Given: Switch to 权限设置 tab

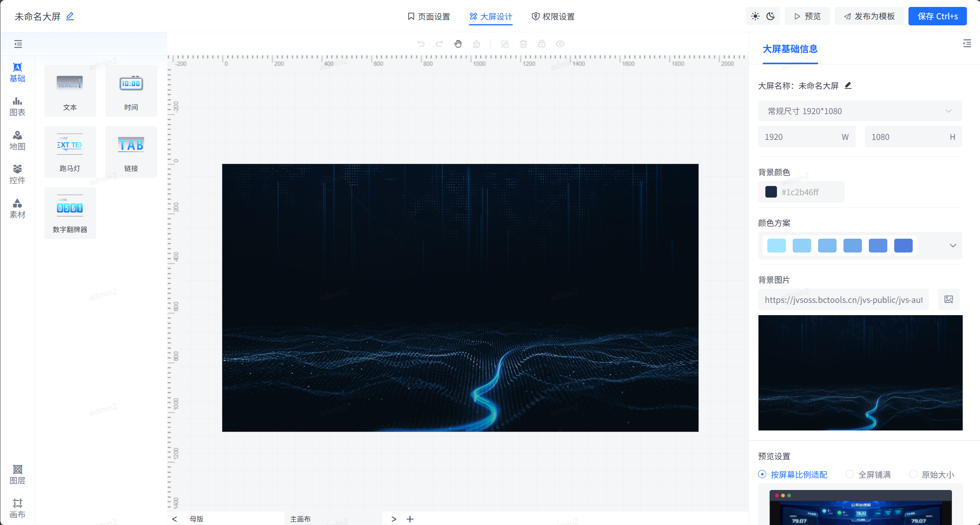Looking at the screenshot, I should coord(553,17).
